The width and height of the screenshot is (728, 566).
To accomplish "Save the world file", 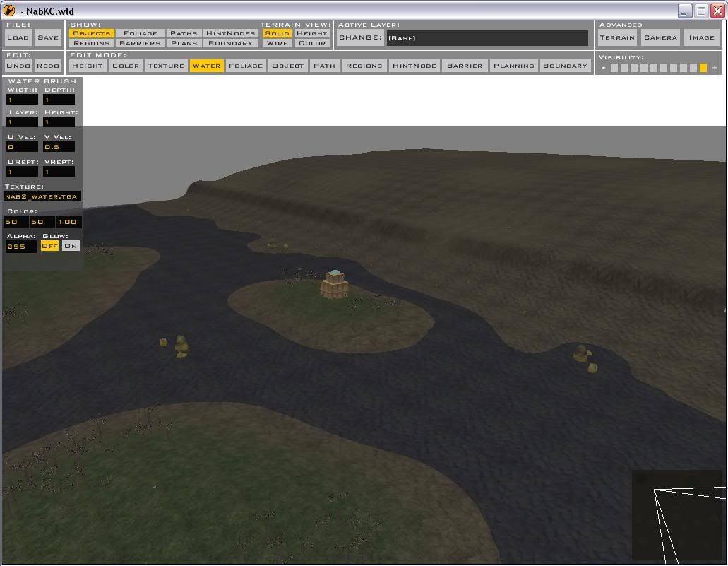I will click(x=48, y=37).
